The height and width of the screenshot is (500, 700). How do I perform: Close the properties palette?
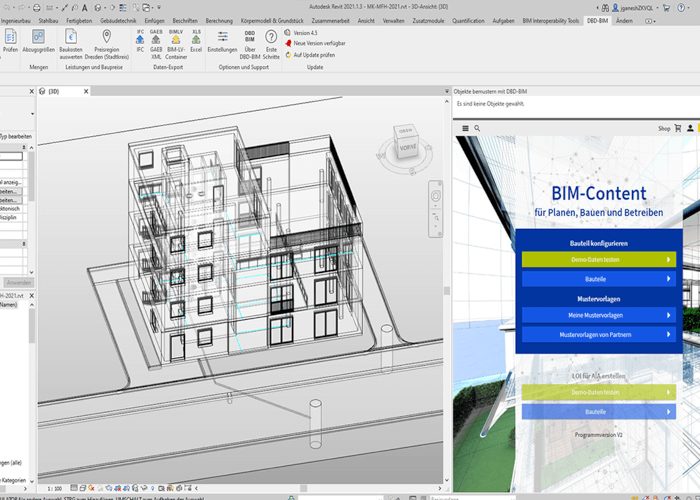click(x=31, y=91)
